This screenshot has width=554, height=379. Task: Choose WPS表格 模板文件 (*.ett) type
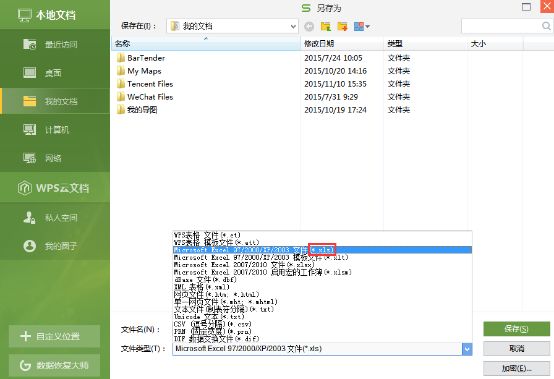coord(322,242)
